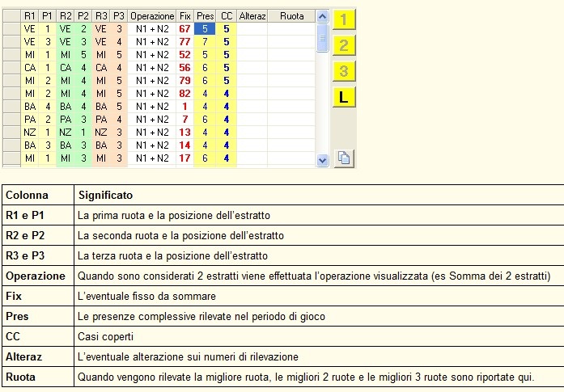Click the grid's vertical scrollbar thumb
The height and width of the screenshot is (392, 564).
(322, 37)
